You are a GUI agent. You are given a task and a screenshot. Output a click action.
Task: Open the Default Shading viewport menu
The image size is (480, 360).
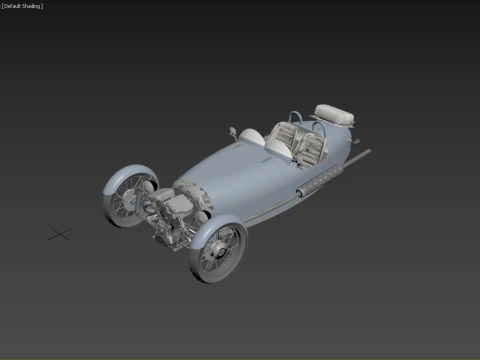point(22,6)
